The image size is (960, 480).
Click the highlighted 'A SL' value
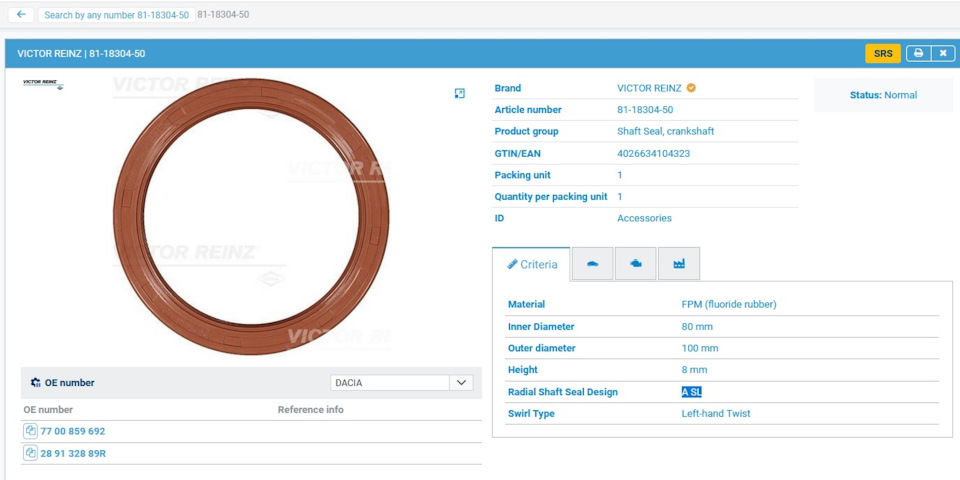point(692,392)
